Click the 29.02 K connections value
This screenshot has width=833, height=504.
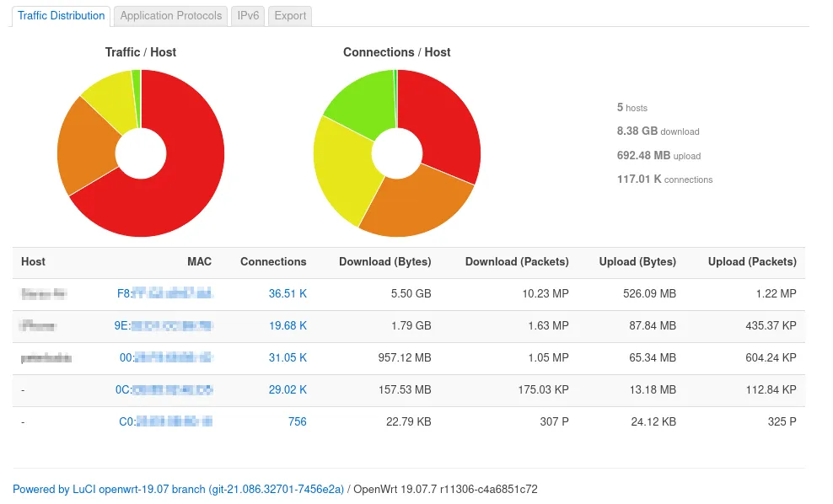coord(288,389)
